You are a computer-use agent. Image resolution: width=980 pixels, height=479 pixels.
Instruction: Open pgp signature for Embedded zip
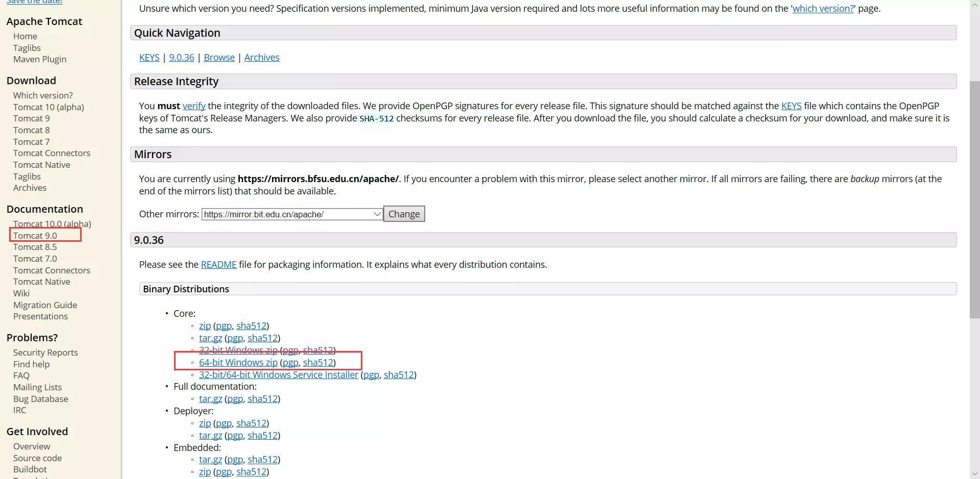(224, 472)
